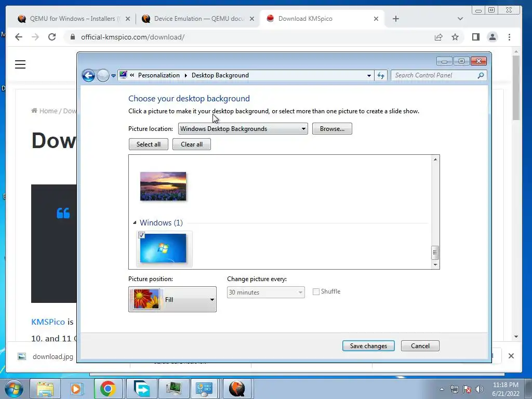This screenshot has width=532, height=399.
Task: Click Control Panel forward navigation arrow
Action: (103, 75)
